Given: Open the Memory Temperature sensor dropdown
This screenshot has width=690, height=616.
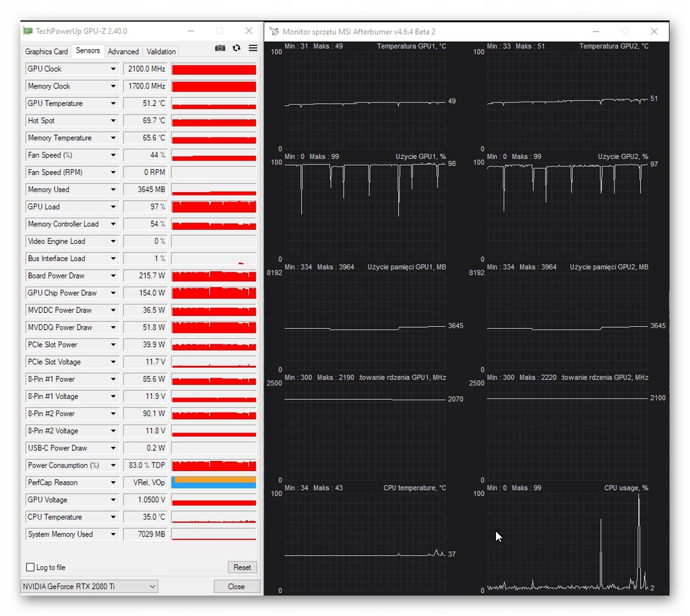Looking at the screenshot, I should [x=113, y=137].
